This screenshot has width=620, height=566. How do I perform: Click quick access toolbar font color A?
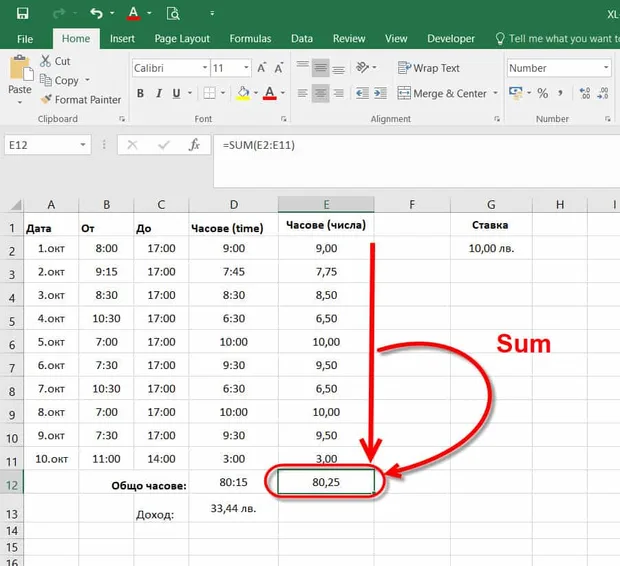pos(133,13)
